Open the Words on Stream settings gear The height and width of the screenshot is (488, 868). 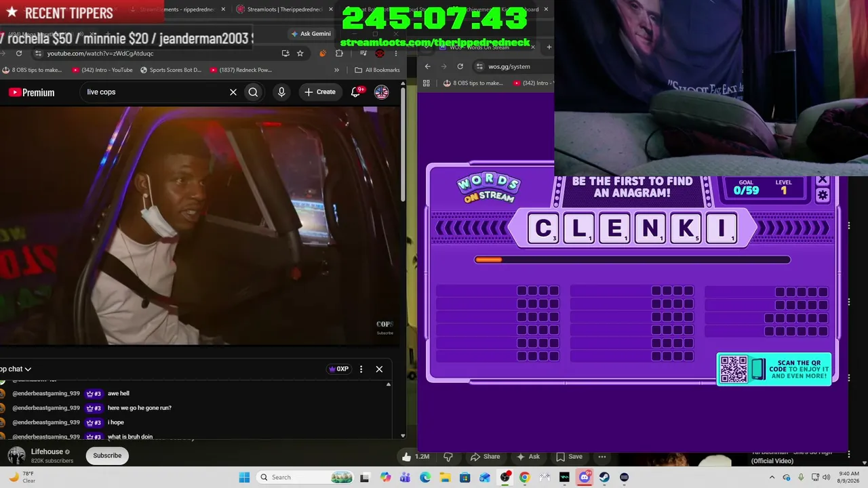tap(823, 195)
